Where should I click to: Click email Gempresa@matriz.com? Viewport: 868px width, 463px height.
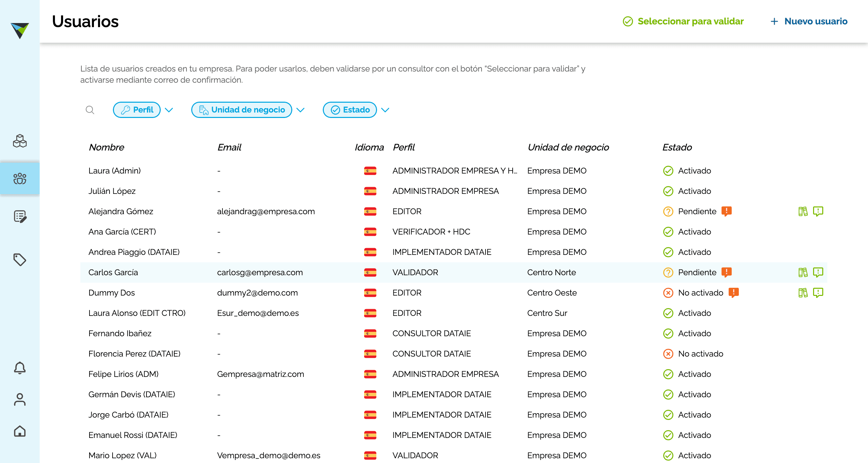[x=260, y=374]
